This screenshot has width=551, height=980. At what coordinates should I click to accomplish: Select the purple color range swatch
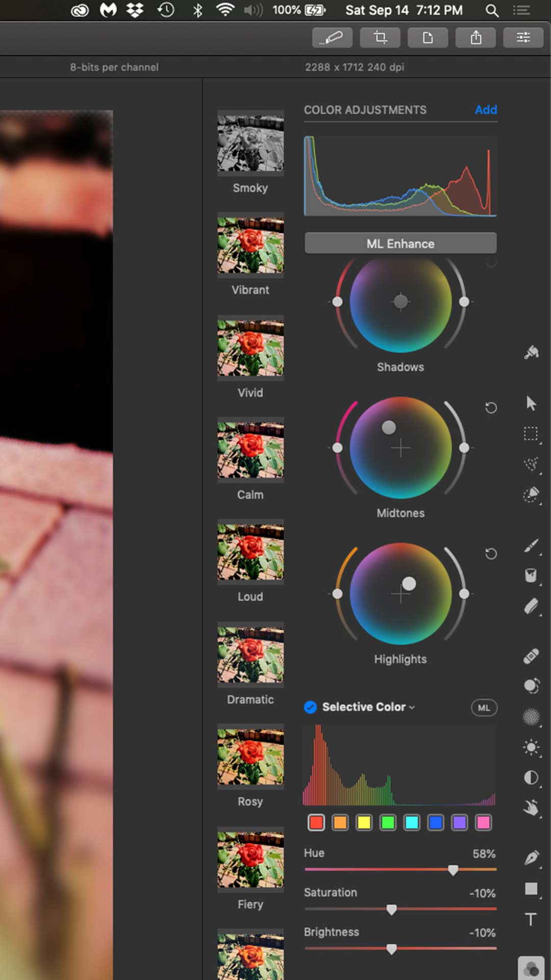[x=460, y=822]
